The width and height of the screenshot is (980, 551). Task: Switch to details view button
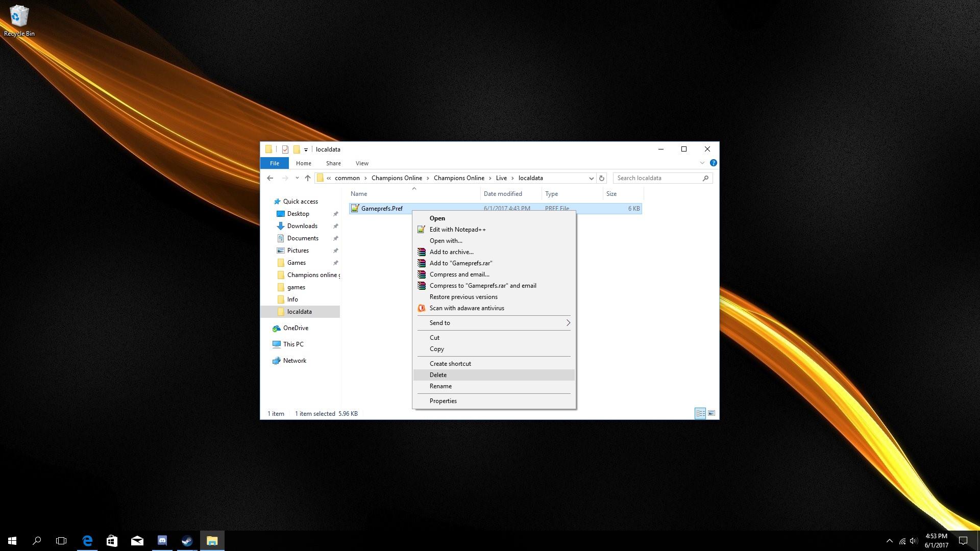(x=700, y=413)
